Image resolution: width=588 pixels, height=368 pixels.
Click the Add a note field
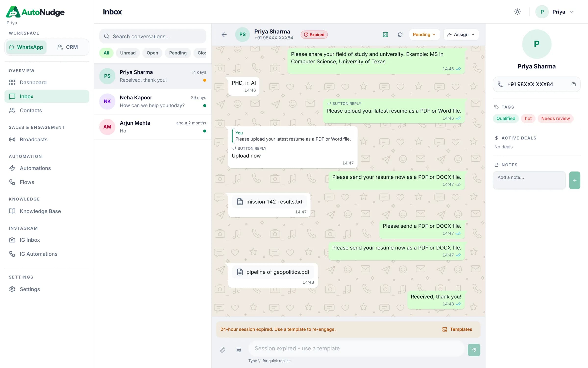click(529, 180)
